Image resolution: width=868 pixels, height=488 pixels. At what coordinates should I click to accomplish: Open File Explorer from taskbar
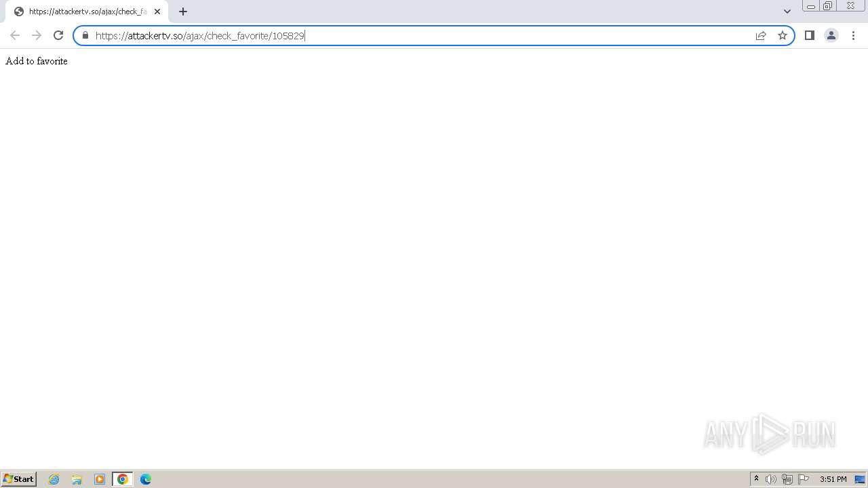pyautogui.click(x=77, y=479)
